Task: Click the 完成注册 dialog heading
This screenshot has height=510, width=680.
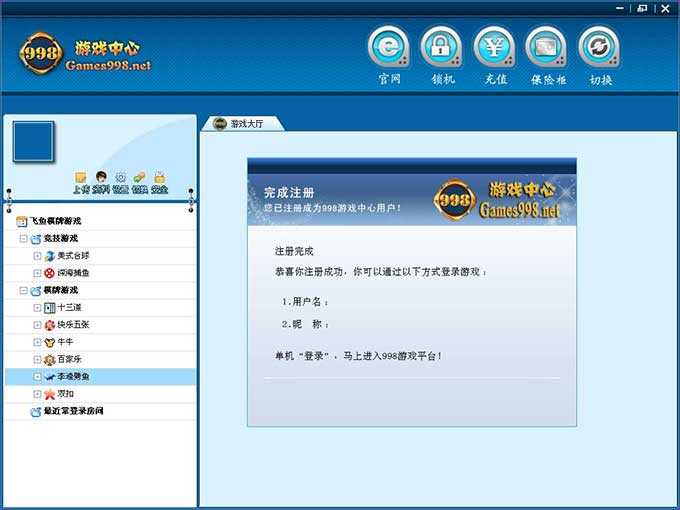Action: [289, 193]
